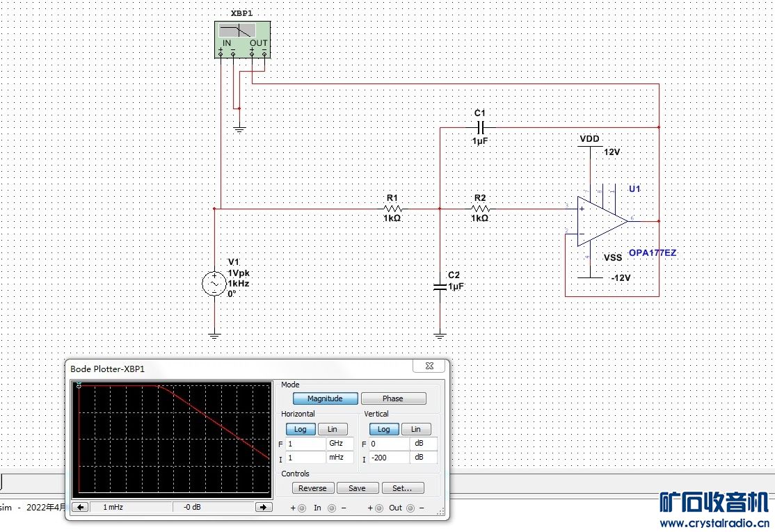Set Vertical axis to Lin
This screenshot has height=532, width=775.
point(415,429)
